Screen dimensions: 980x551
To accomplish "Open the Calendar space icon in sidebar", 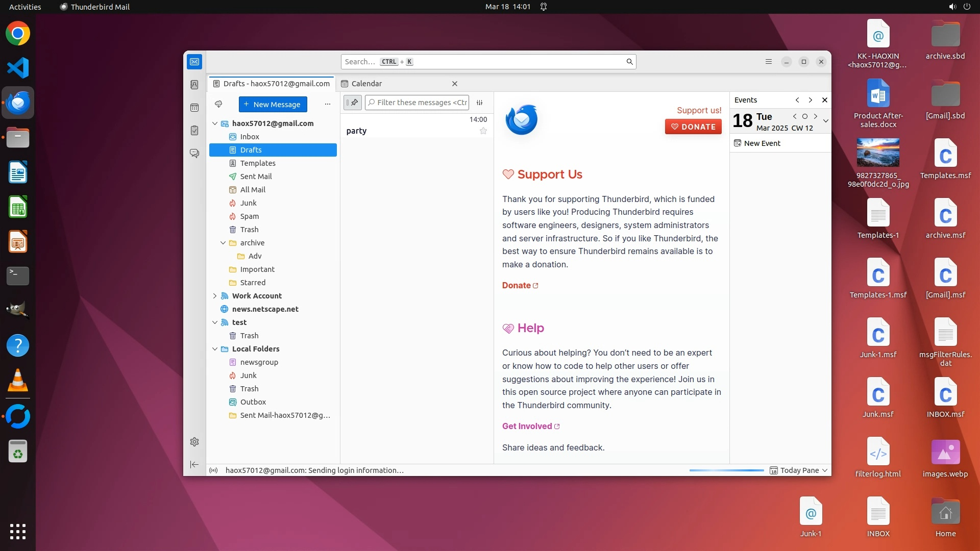I will 194,108.
